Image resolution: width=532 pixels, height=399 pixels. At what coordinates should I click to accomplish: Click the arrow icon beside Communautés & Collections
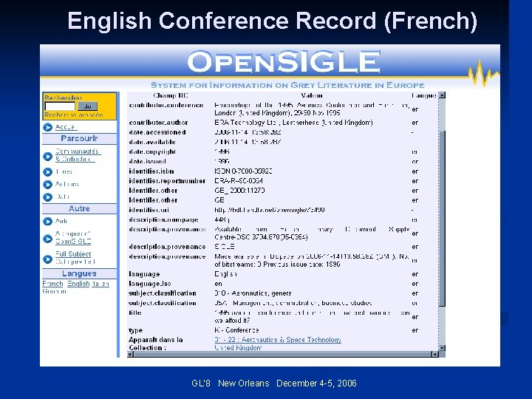click(x=48, y=157)
